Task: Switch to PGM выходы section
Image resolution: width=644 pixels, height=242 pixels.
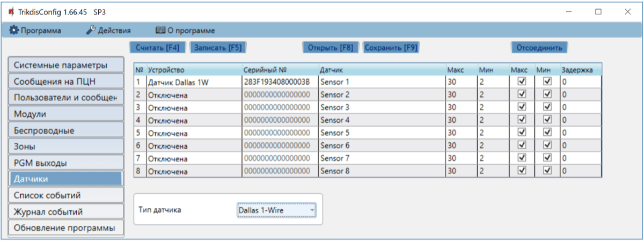Action: [x=65, y=163]
